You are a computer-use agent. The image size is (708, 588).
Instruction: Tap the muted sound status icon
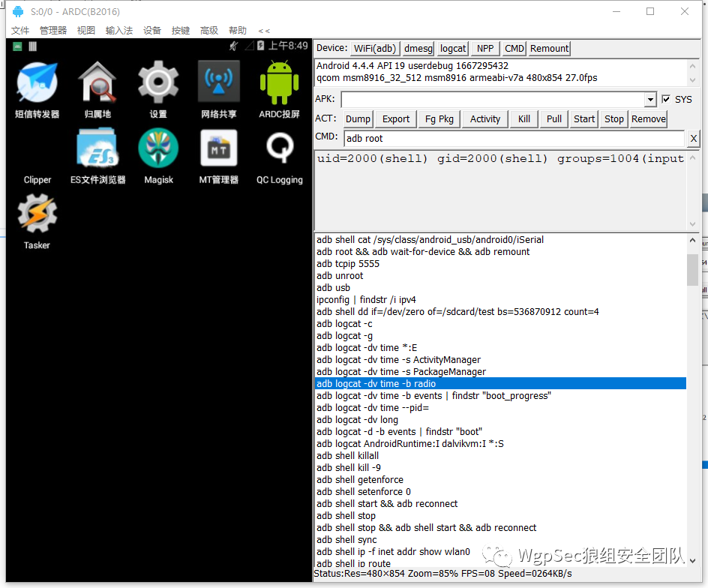click(x=233, y=46)
